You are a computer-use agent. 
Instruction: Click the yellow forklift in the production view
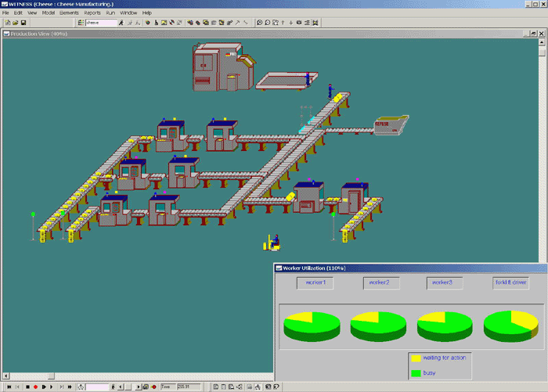click(x=273, y=243)
